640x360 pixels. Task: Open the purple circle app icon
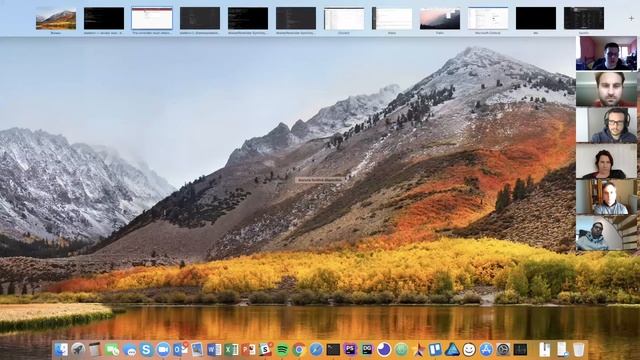[384, 350]
